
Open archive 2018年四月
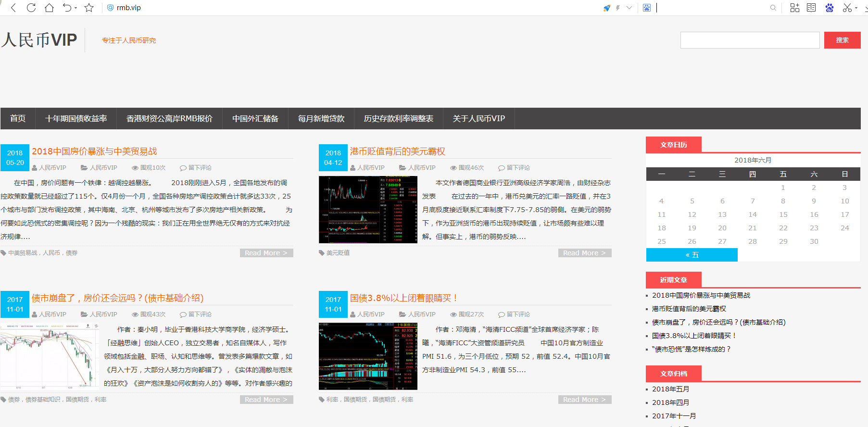670,402
